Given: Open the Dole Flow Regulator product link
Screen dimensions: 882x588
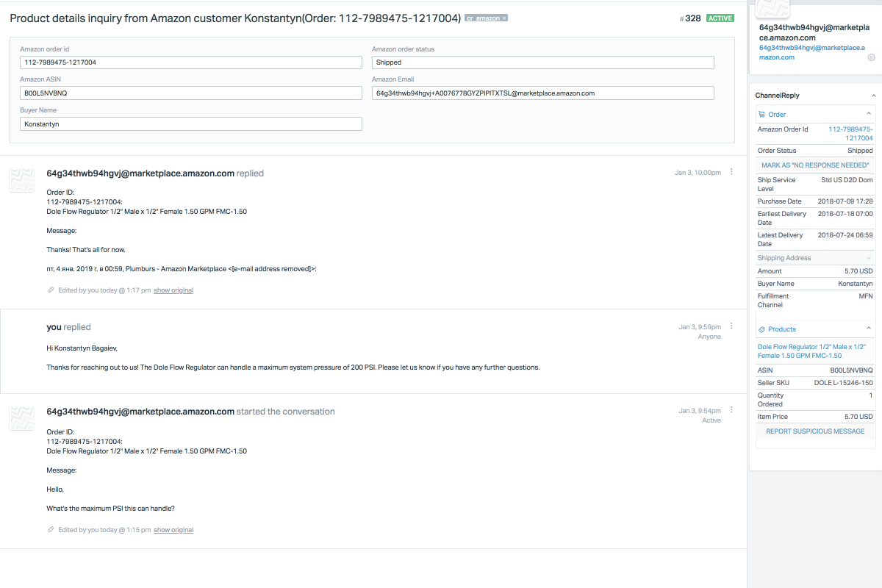Looking at the screenshot, I should pyautogui.click(x=811, y=351).
